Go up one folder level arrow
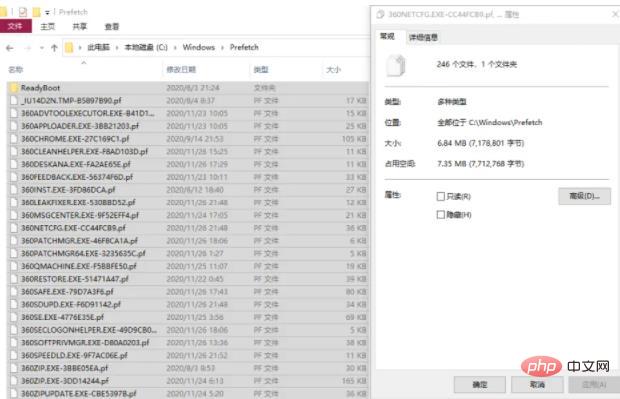 [x=54, y=48]
